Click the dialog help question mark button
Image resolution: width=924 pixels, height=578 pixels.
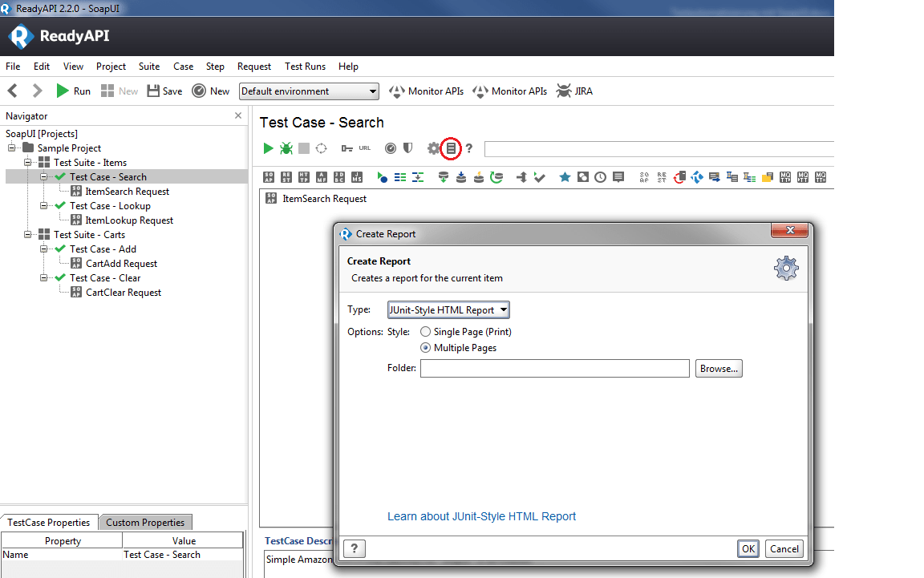[354, 548]
